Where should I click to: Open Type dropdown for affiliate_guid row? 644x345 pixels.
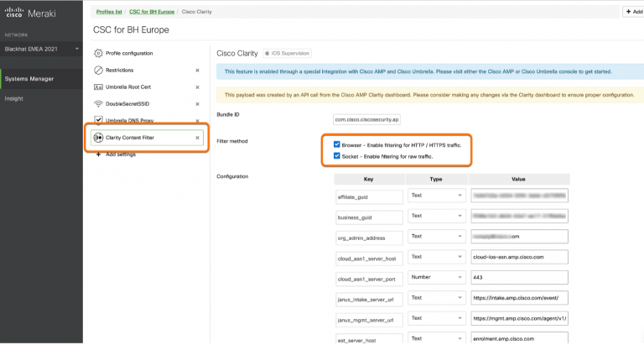pyautogui.click(x=435, y=195)
